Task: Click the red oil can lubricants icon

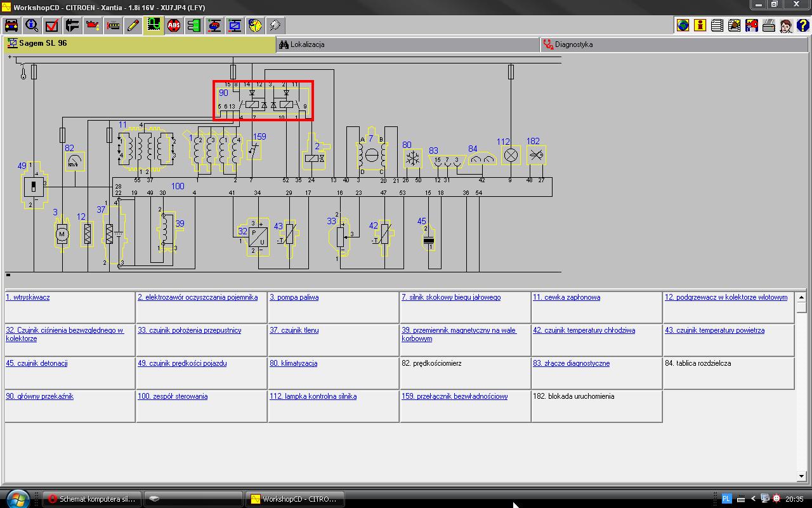Action: [93, 25]
